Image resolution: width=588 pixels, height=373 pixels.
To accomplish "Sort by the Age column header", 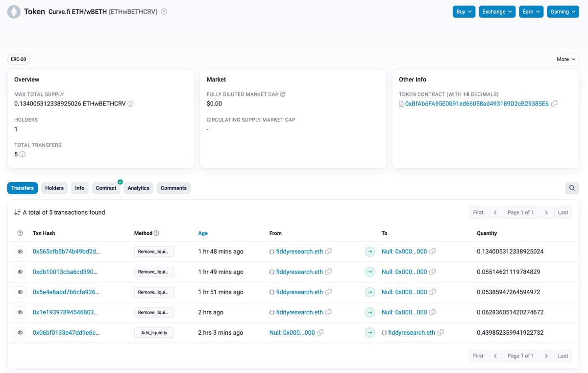I will pos(203,233).
